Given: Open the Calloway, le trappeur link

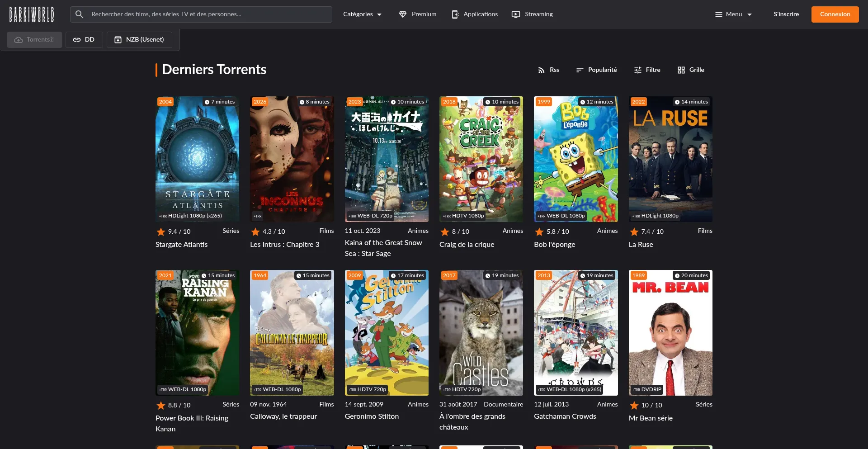Looking at the screenshot, I should [x=283, y=416].
